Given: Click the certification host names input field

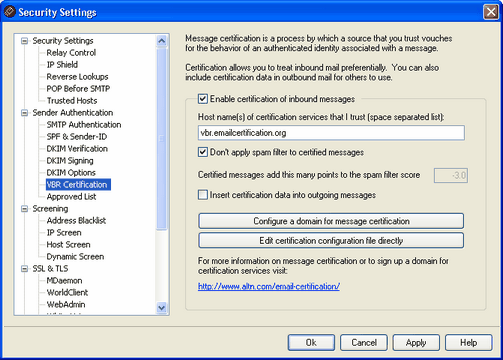Looking at the screenshot, I should click(331, 133).
